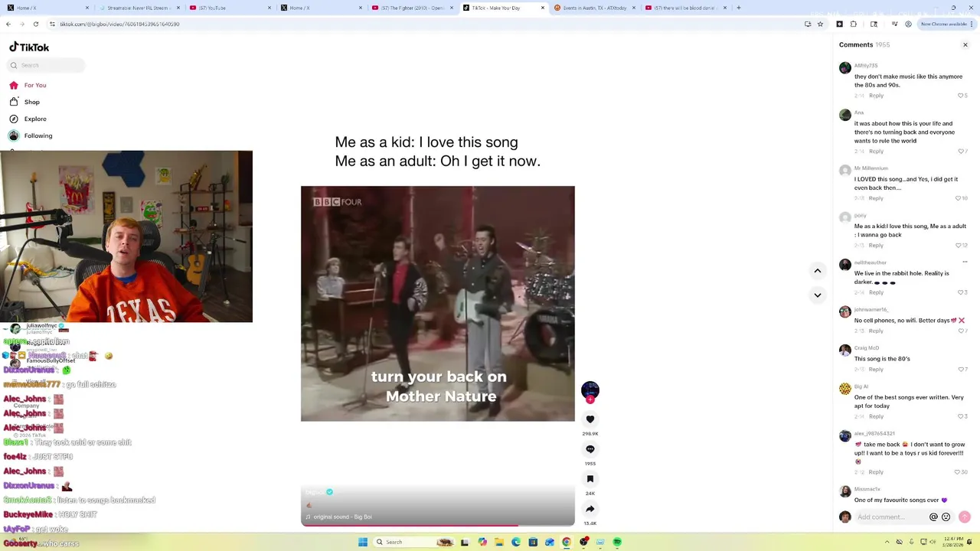Open johnwarner16_ commenter profile name
This screenshot has width=980, height=551.
(871, 310)
